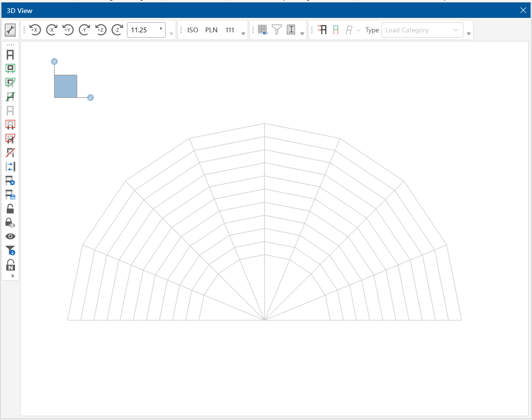Click the rotate +Z icon
Viewport: 532px width, 420px height.
point(100,30)
